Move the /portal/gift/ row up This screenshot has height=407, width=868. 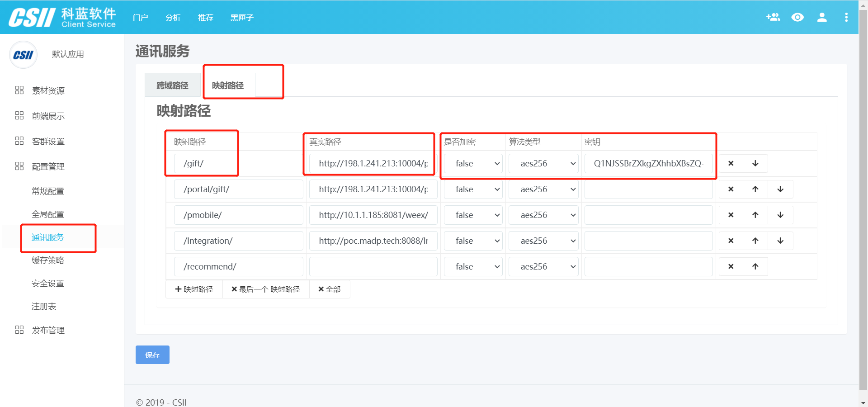point(755,189)
